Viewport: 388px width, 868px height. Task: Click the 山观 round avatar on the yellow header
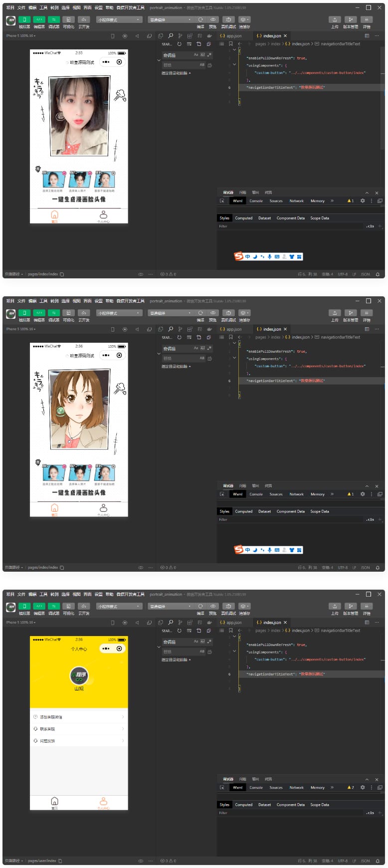coord(79,675)
